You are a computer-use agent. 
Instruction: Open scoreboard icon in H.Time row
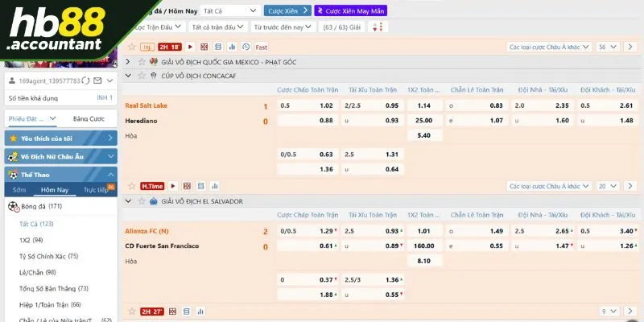point(200,186)
